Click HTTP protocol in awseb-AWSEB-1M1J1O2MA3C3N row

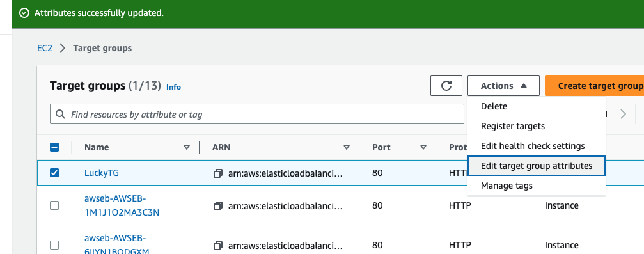(460, 205)
